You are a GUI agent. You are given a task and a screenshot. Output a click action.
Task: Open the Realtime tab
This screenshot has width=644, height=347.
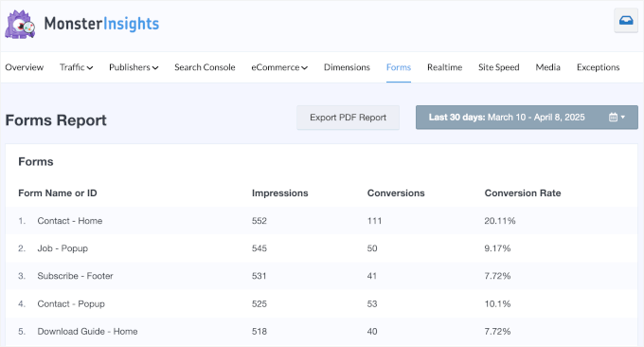pyautogui.click(x=444, y=67)
